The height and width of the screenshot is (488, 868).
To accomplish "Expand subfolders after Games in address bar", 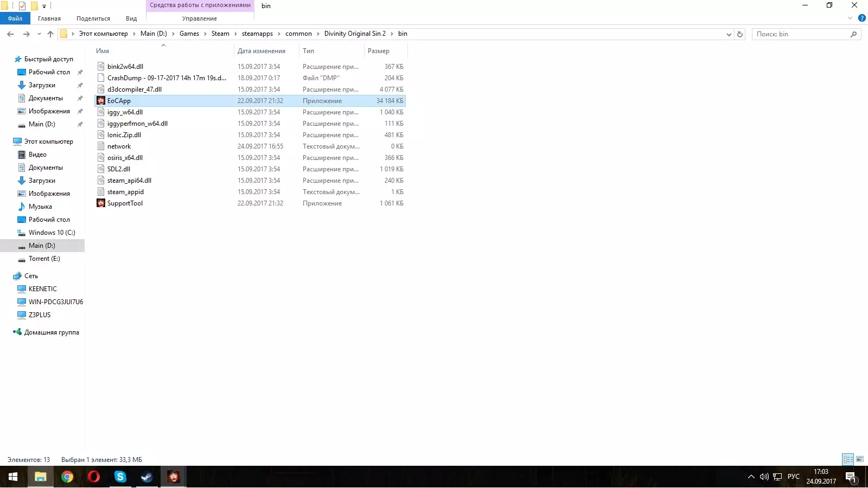I will click(205, 34).
